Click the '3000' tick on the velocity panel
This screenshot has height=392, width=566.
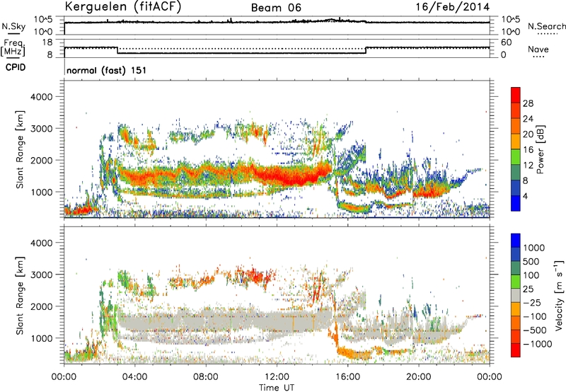(41, 275)
